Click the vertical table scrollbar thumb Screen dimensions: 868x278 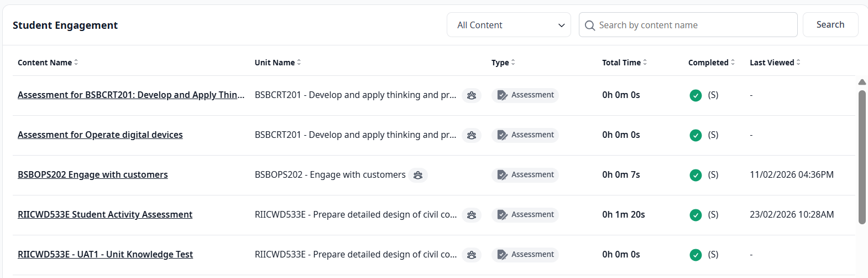(862, 157)
